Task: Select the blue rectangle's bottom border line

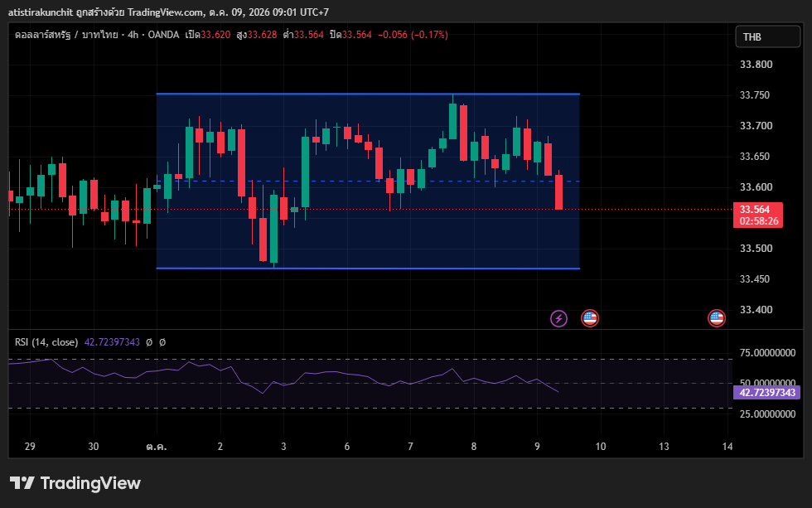Action: coord(368,269)
